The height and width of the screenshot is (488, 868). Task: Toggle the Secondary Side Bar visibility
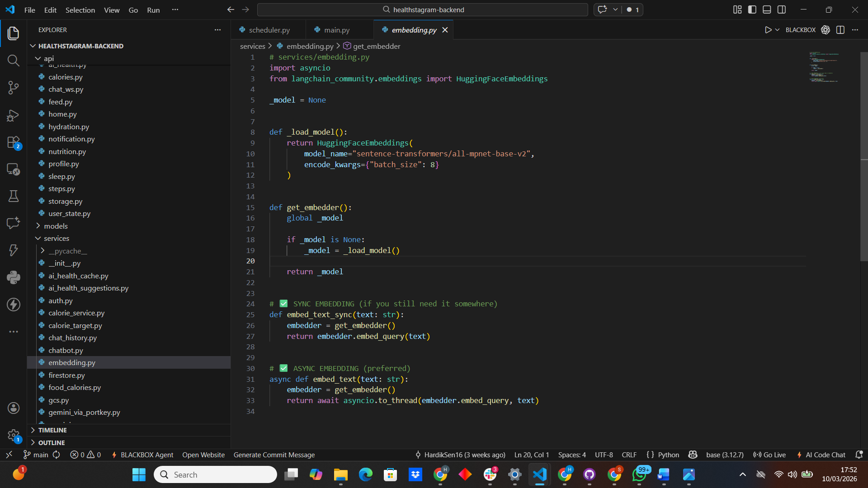click(782, 9)
